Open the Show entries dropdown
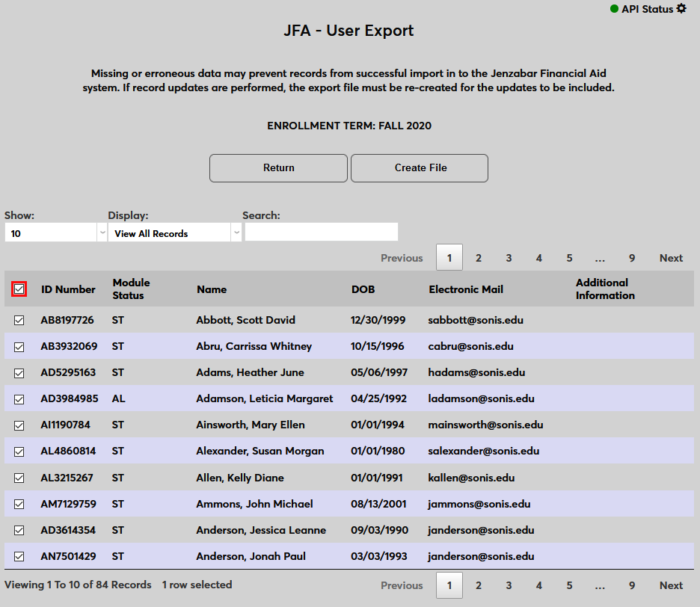The width and height of the screenshot is (700, 607). coord(55,233)
